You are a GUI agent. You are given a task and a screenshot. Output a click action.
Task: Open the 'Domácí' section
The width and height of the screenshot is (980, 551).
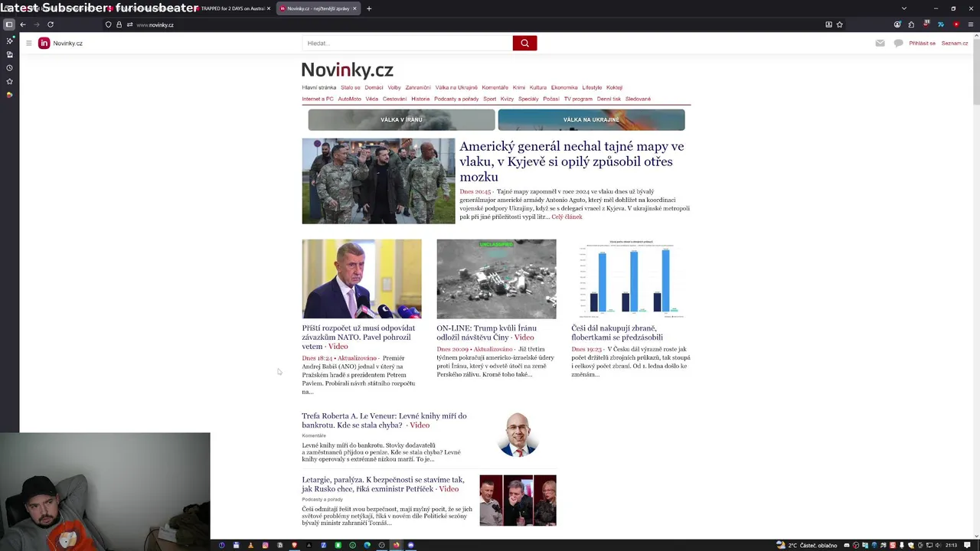click(374, 87)
